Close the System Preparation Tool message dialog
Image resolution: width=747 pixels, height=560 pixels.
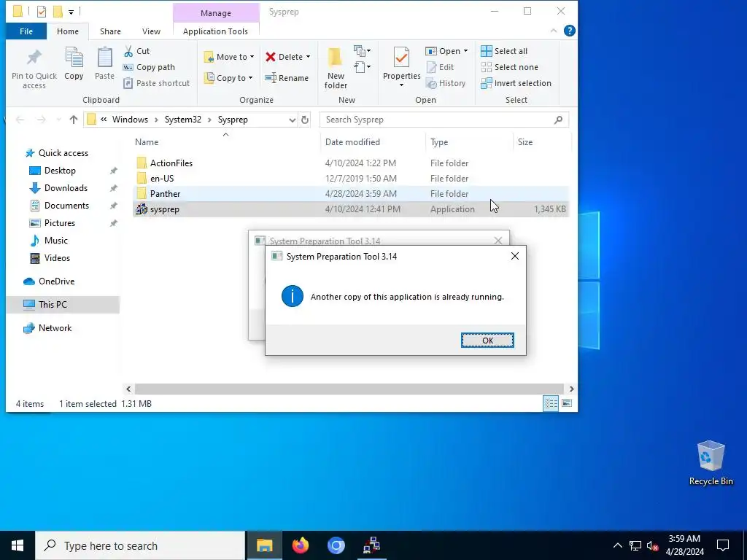coord(514,256)
